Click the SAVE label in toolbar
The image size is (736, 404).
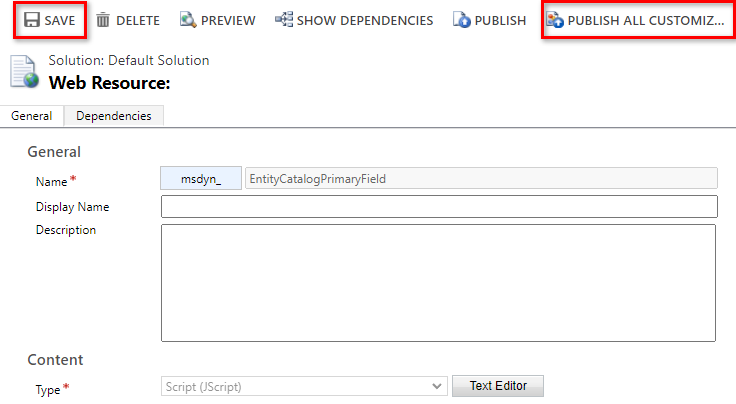pos(60,21)
